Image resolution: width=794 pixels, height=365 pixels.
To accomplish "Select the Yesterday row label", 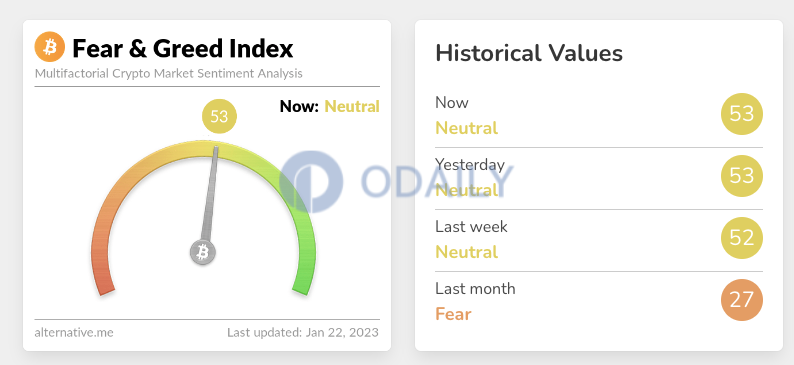I will pos(470,165).
